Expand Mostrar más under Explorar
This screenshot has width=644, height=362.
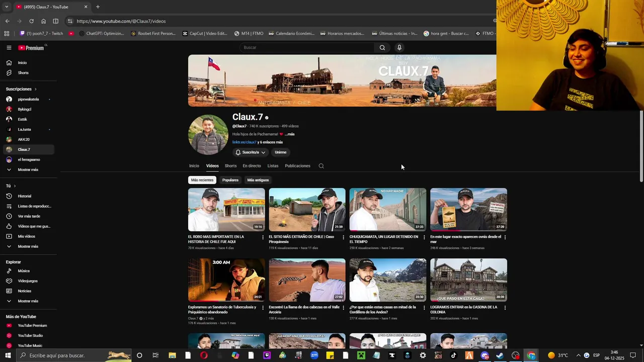pyautogui.click(x=28, y=301)
